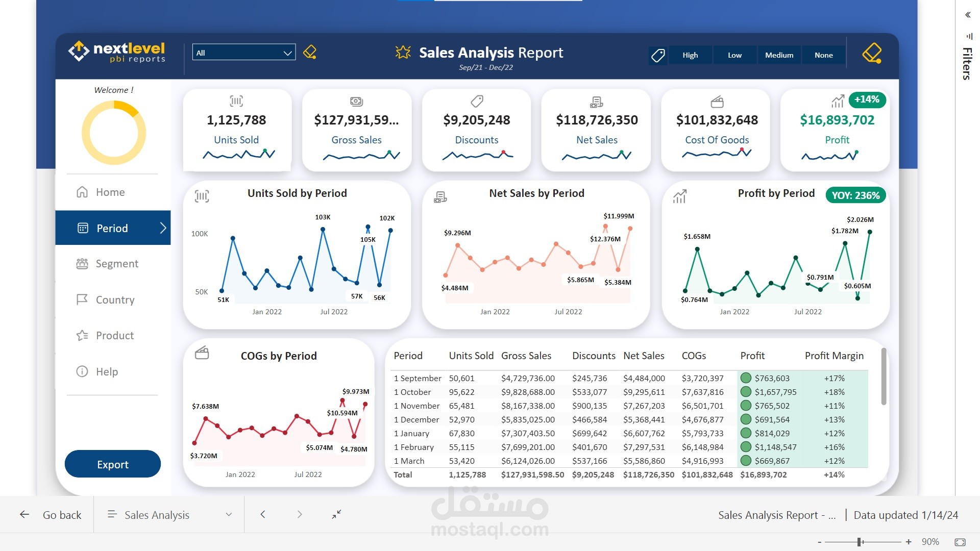Click the Product star-list icon
This screenshot has width=980, height=551.
pos(82,335)
